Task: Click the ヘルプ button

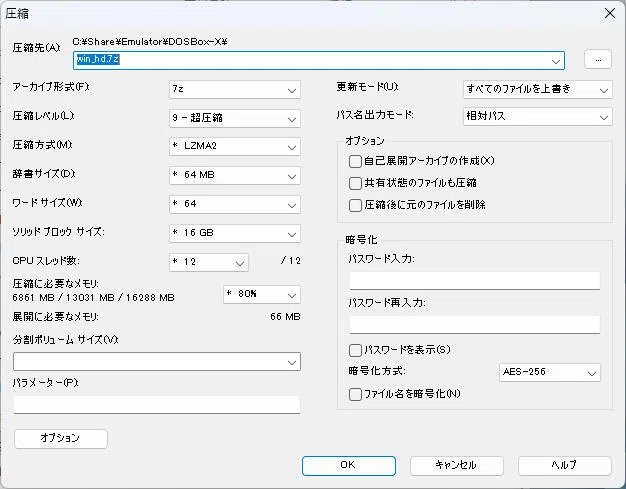Action: click(565, 465)
